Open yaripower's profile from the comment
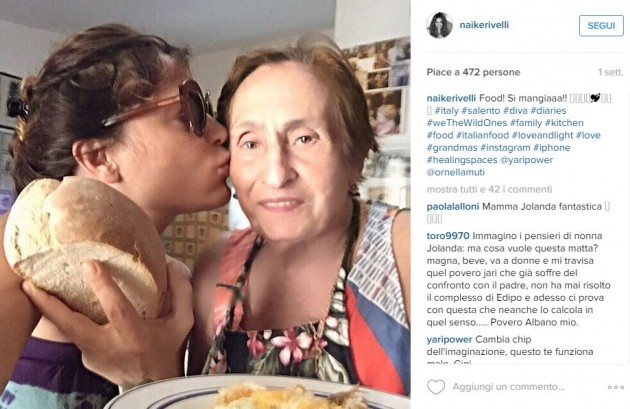Image resolution: width=630 pixels, height=409 pixels. (x=450, y=339)
